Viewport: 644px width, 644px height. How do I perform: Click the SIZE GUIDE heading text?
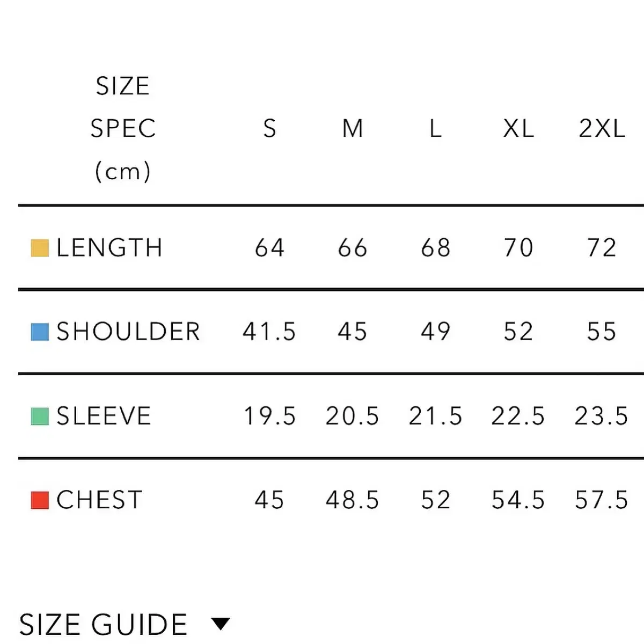point(103,625)
